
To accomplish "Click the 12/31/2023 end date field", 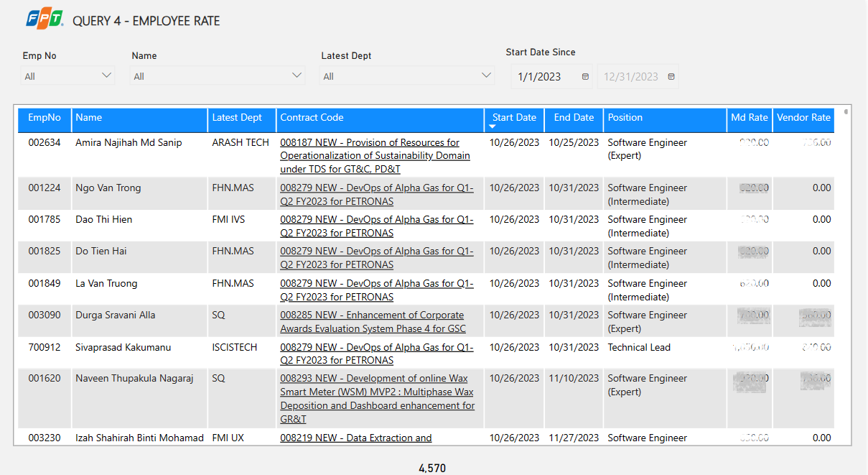I will pos(630,77).
